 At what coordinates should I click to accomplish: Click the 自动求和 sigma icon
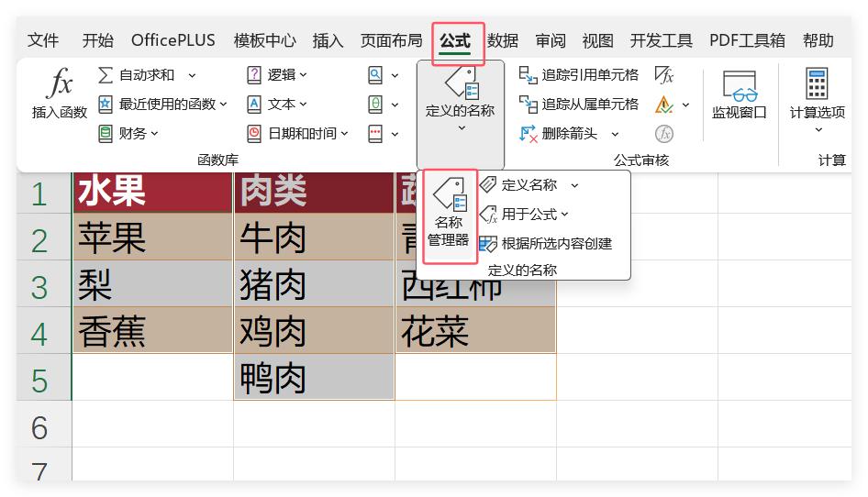106,74
